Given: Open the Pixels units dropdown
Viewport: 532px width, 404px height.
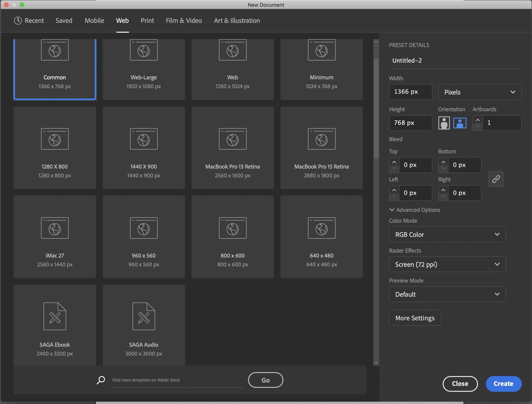Looking at the screenshot, I should pos(480,92).
